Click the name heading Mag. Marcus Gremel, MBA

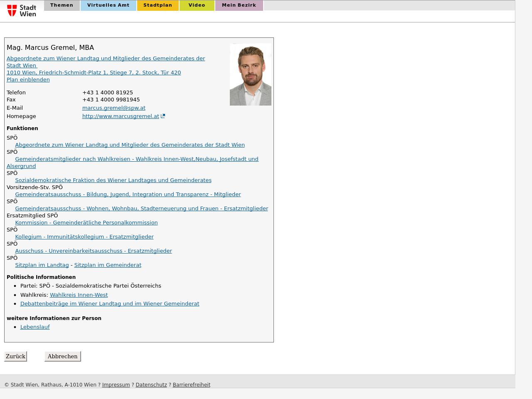50,48
